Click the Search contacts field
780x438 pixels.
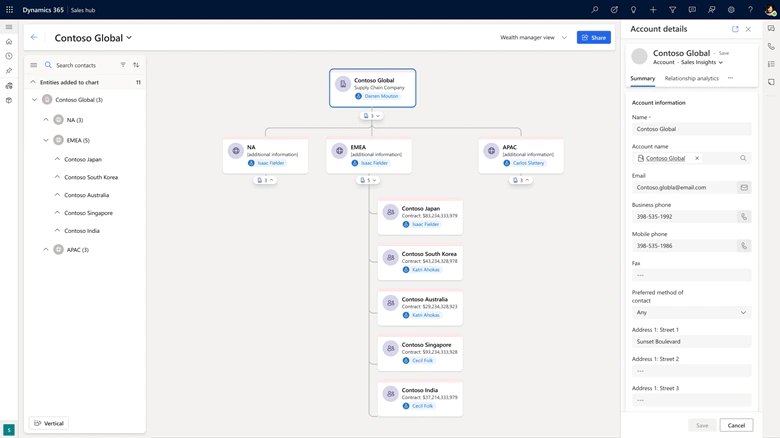tap(83, 65)
